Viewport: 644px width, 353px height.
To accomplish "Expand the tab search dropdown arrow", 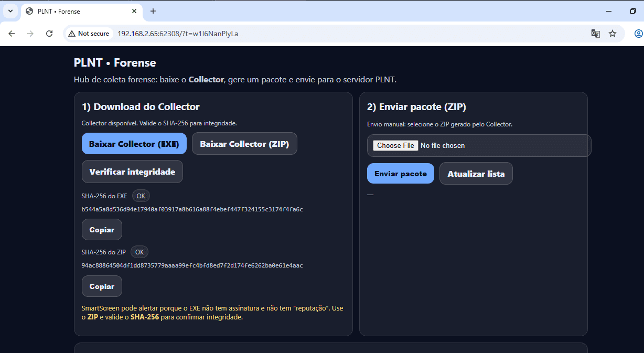I will [x=10, y=11].
